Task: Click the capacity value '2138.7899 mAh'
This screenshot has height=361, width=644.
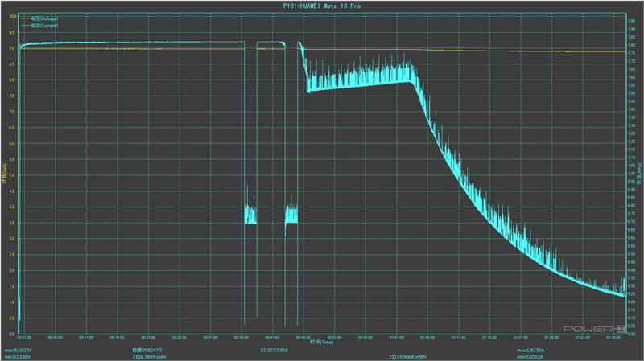Action: tap(150, 357)
